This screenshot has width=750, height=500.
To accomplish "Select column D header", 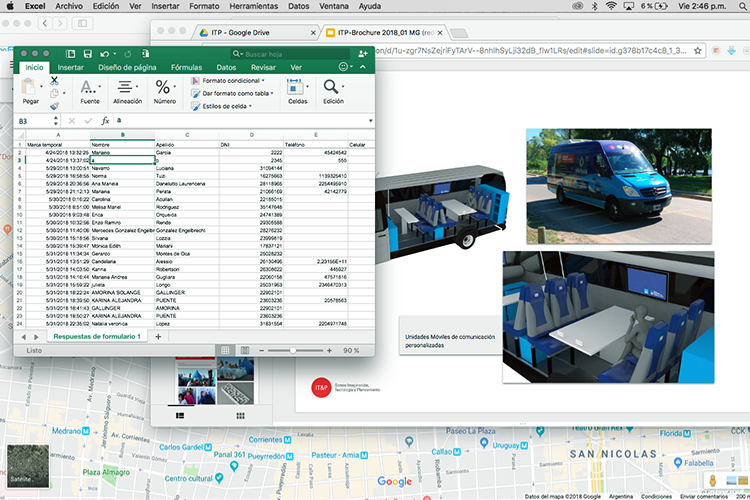I will 251,135.
